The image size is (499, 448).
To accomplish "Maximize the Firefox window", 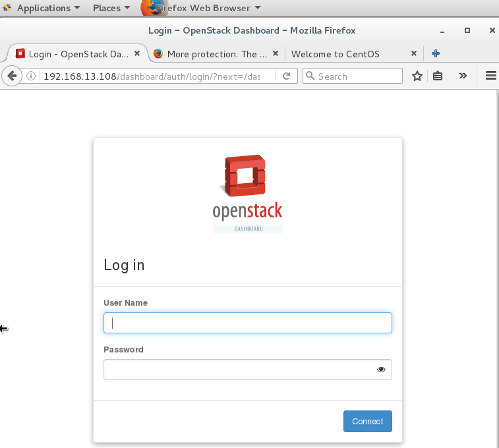I will (x=467, y=30).
